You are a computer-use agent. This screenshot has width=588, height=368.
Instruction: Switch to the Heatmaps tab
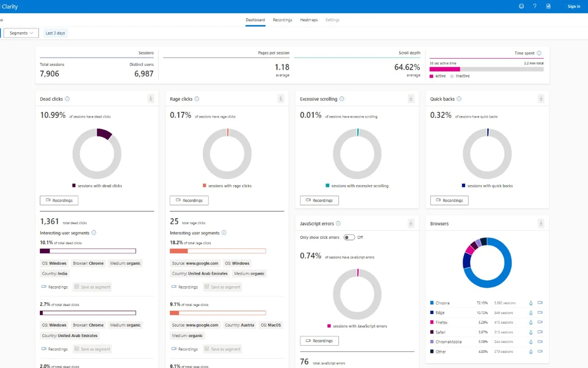(x=309, y=20)
